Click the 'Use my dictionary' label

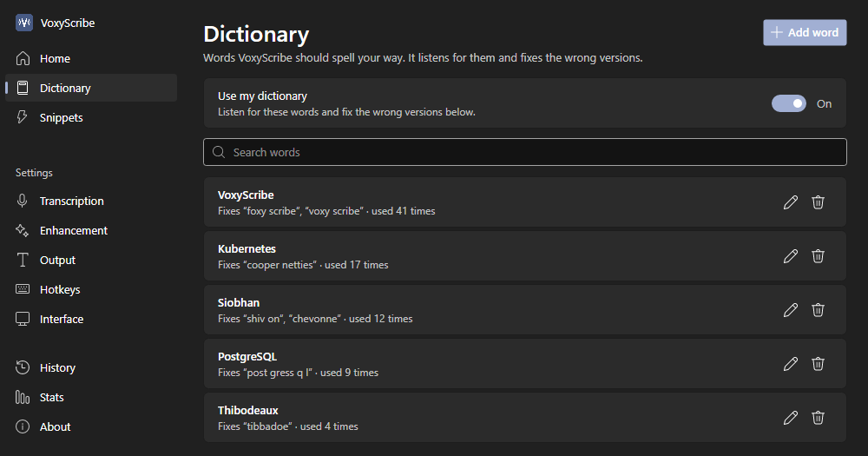tap(262, 96)
